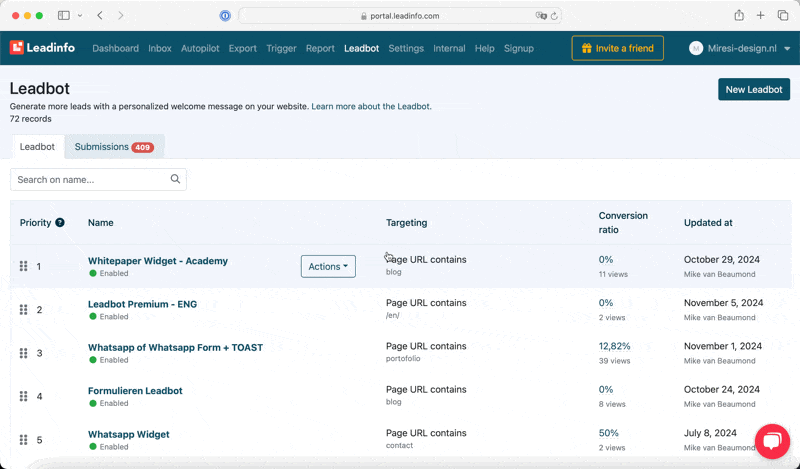Expand the sidebar dropdown chevron in Safari

pos(80,16)
